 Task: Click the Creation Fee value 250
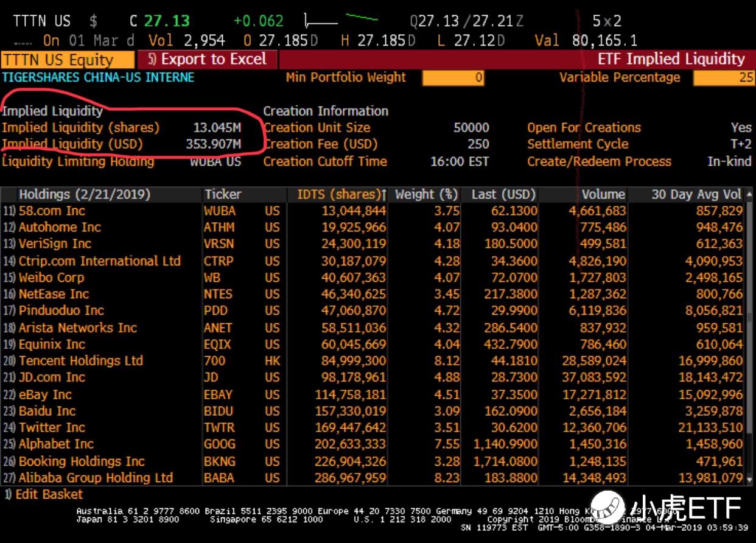pos(478,144)
